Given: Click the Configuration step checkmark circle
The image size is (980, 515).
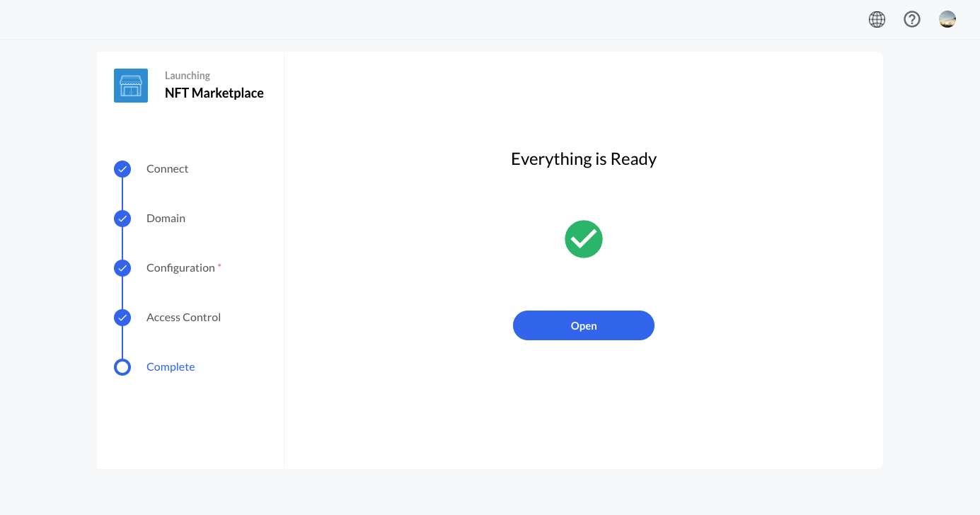Looking at the screenshot, I should point(122,268).
